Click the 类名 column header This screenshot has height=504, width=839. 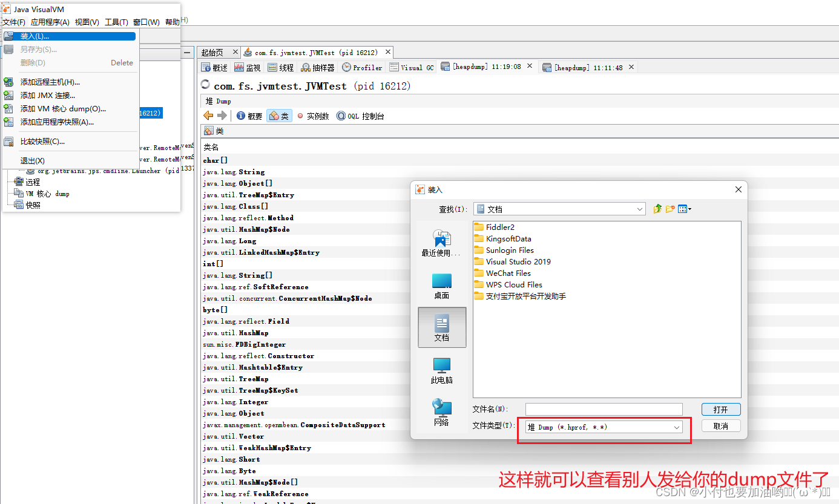pos(211,147)
